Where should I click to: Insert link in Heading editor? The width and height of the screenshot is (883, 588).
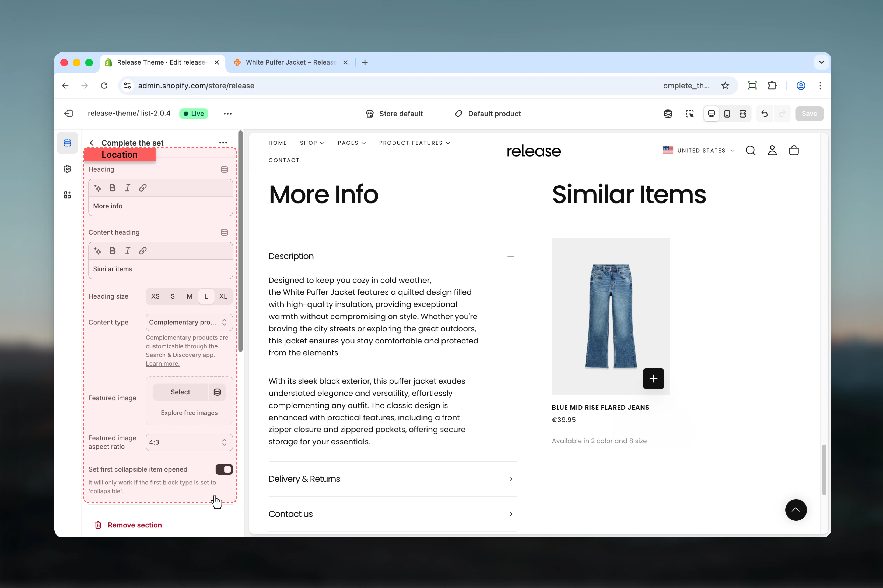(143, 188)
